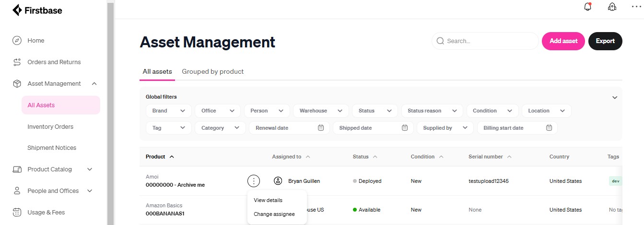The height and width of the screenshot is (225, 644).
Task: Open the Status filter dropdown
Action: tap(375, 111)
